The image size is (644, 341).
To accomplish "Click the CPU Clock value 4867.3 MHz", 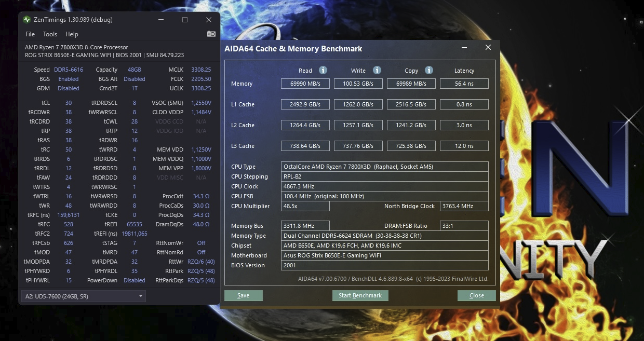I will pyautogui.click(x=385, y=186).
